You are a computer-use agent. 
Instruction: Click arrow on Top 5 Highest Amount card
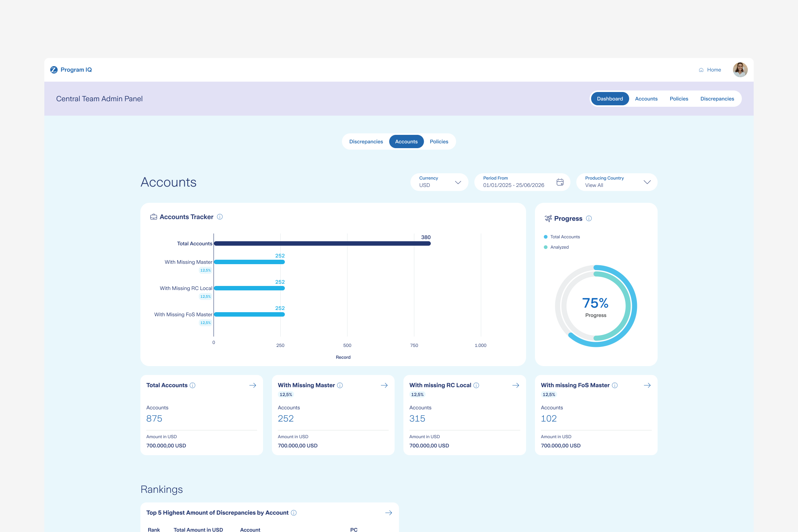point(389,513)
